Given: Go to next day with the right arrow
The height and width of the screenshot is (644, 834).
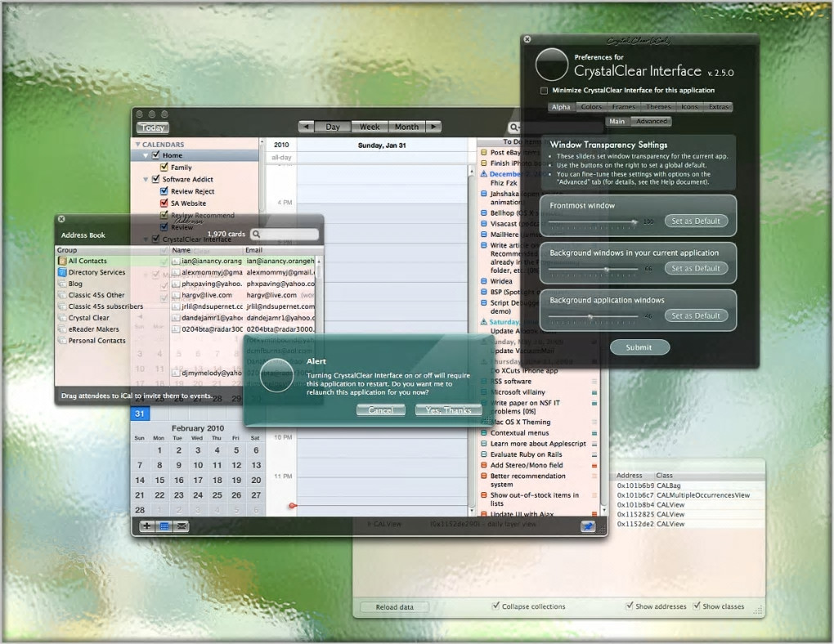Looking at the screenshot, I should pos(433,127).
